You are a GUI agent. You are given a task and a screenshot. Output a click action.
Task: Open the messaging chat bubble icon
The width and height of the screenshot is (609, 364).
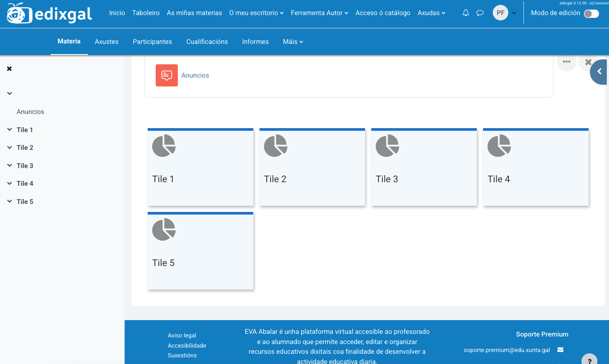[480, 13]
